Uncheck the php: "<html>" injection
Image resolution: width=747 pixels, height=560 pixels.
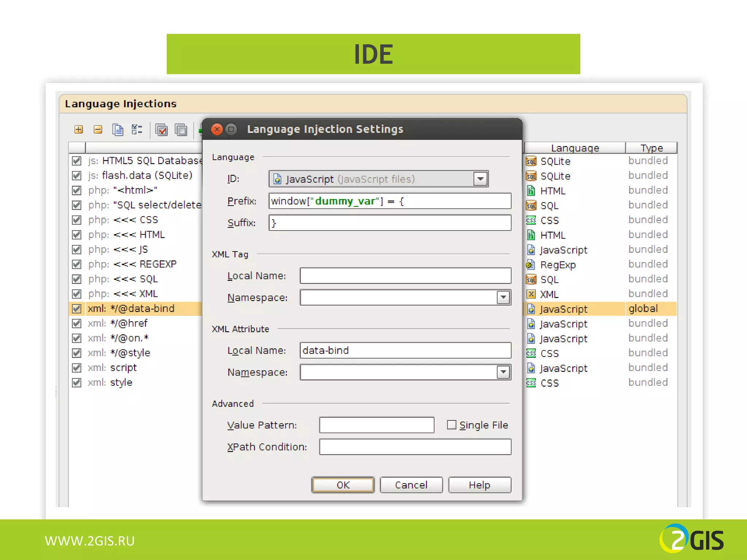[77, 190]
